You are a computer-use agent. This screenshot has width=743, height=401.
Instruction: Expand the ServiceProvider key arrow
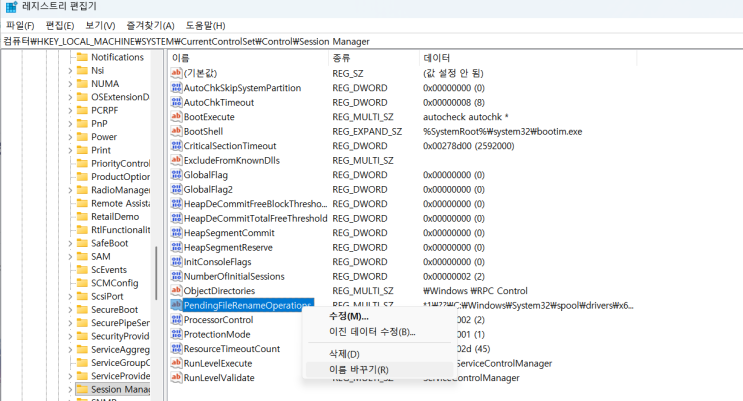tap(70, 376)
